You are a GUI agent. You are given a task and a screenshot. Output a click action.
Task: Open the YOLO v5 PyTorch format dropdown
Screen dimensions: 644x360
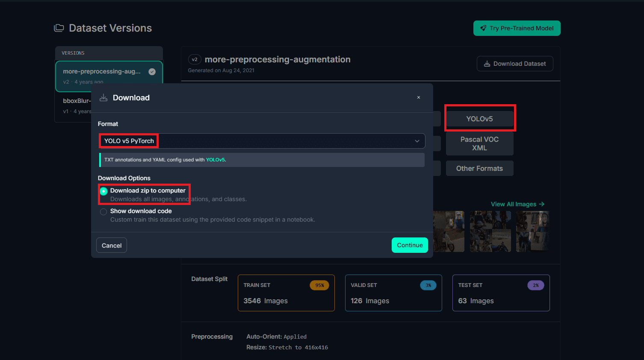[x=261, y=141]
